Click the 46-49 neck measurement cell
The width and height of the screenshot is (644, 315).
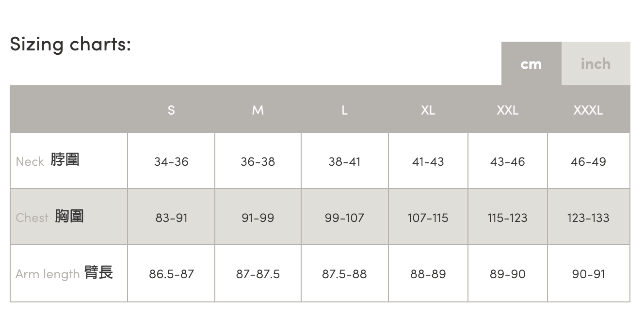coord(588,161)
